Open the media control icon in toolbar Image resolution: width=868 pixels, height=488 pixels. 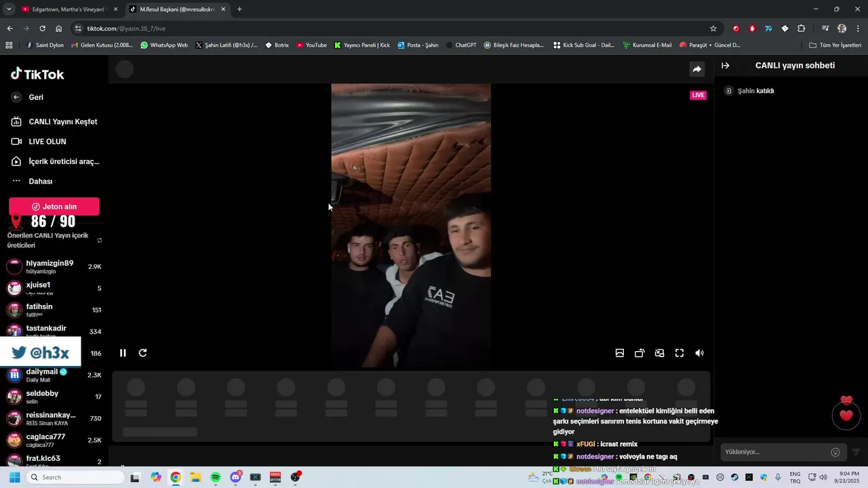[825, 28]
